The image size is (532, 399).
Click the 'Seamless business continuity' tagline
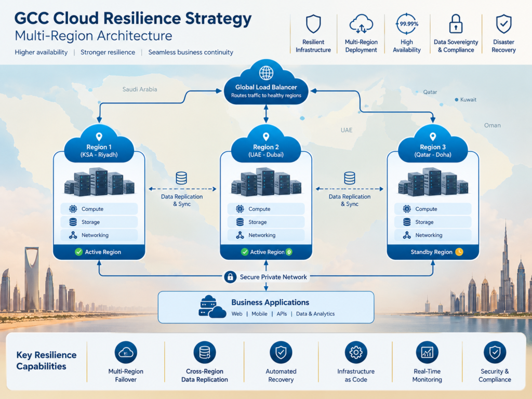[x=191, y=52]
